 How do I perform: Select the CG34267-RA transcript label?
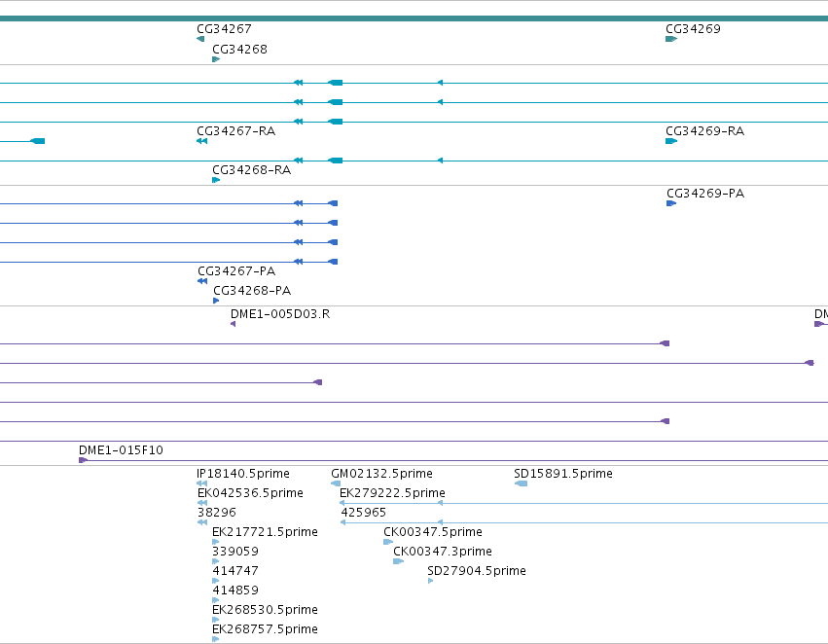click(236, 131)
